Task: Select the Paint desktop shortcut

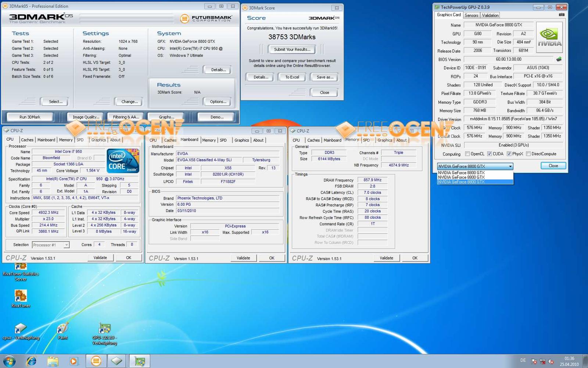Action: click(x=63, y=331)
